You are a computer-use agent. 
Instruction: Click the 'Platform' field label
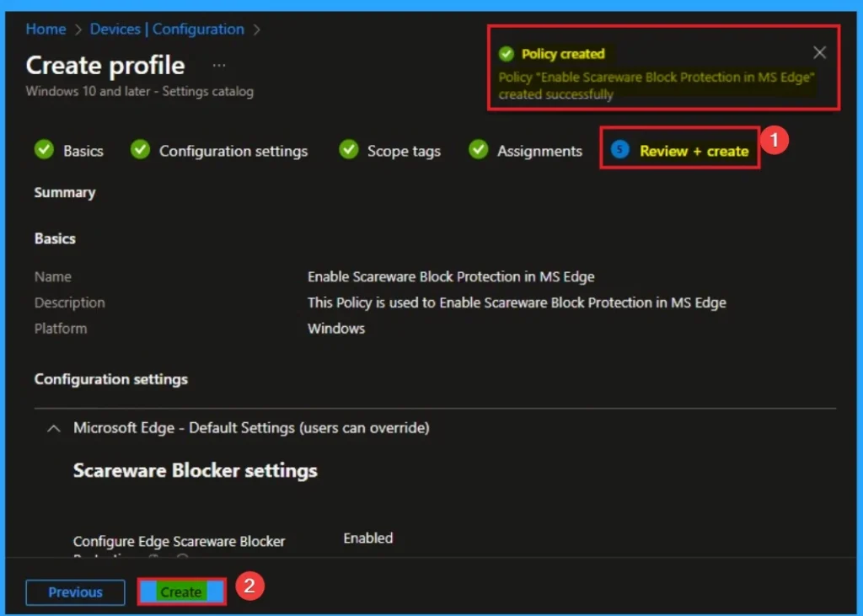pyautogui.click(x=61, y=329)
